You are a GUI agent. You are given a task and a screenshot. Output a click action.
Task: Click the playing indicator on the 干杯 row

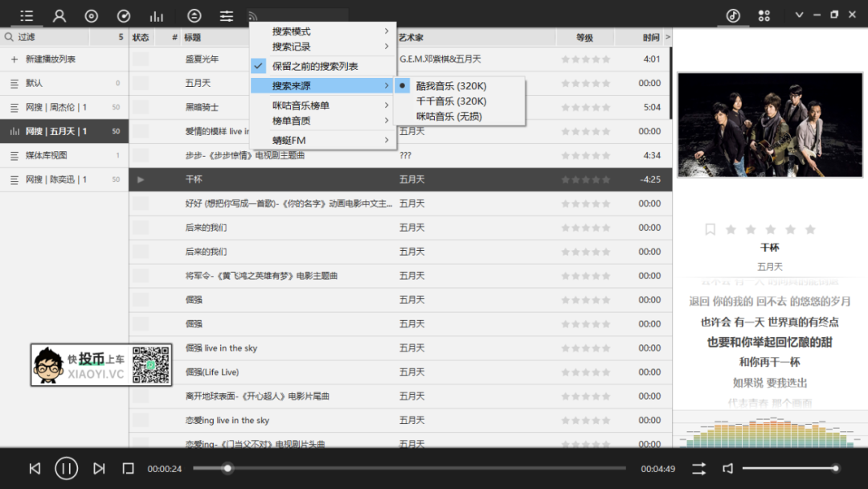[x=141, y=179]
